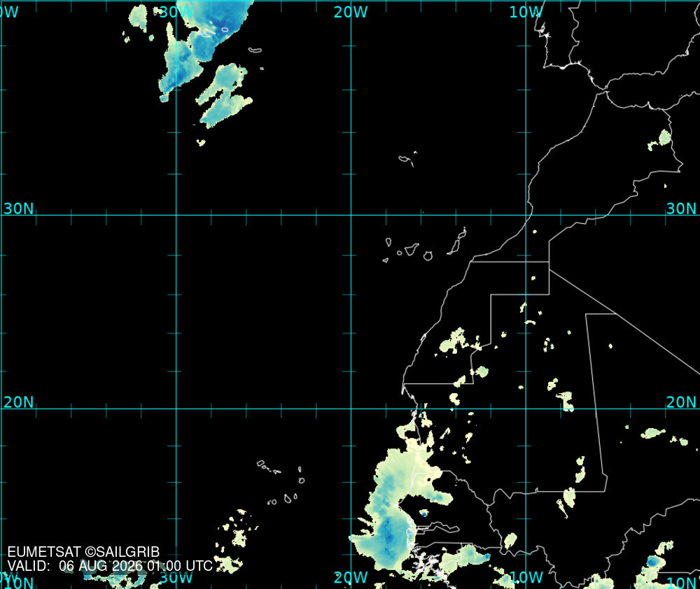
Task: Select the 30W longitude label at top
Action: 176,12
